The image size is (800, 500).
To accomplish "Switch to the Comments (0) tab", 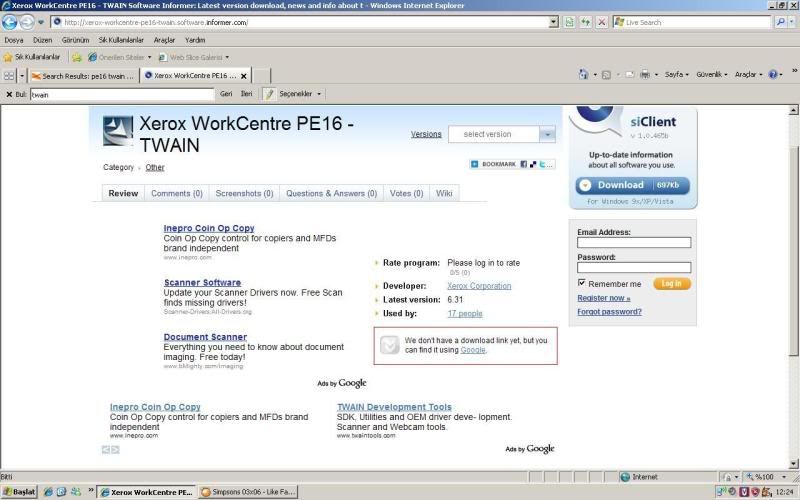I will (x=177, y=193).
